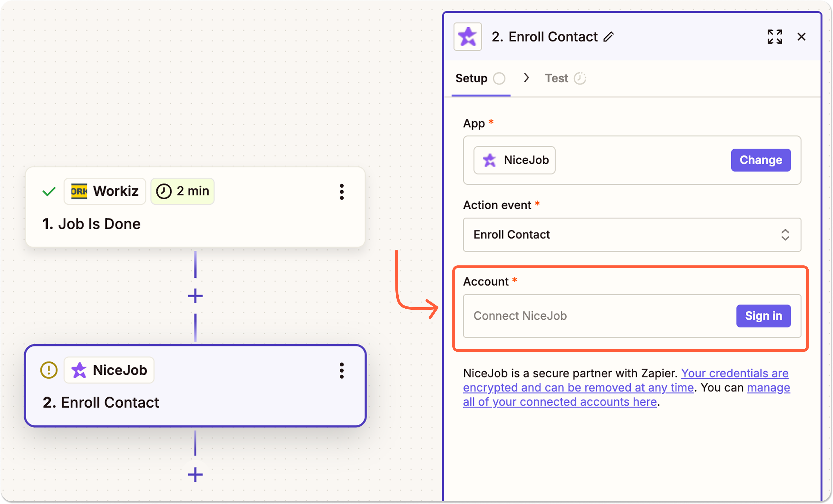Click the warning icon on NiceJob step
Viewport: 833px width, 504px height.
tap(49, 370)
